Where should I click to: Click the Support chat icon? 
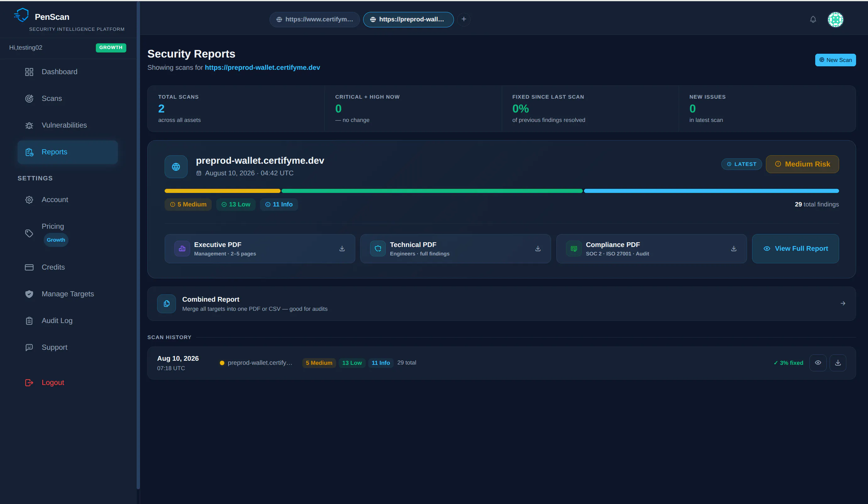(x=29, y=347)
